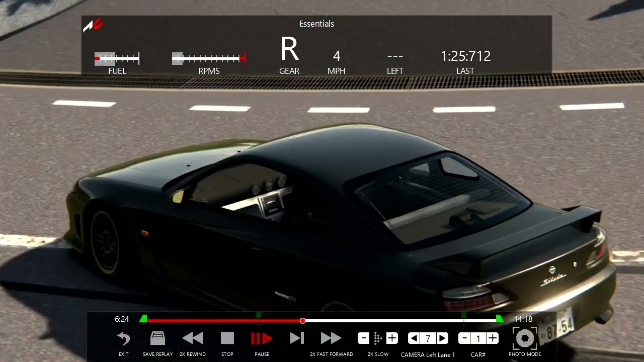The height and width of the screenshot is (362, 644).
Task: Increase slow motion with the plus button
Action: tap(392, 338)
